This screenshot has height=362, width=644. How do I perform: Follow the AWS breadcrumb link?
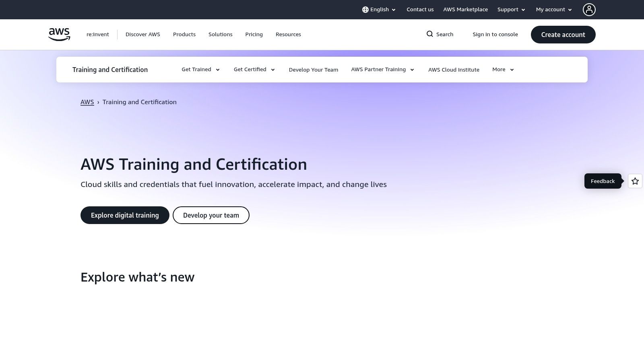tap(87, 102)
